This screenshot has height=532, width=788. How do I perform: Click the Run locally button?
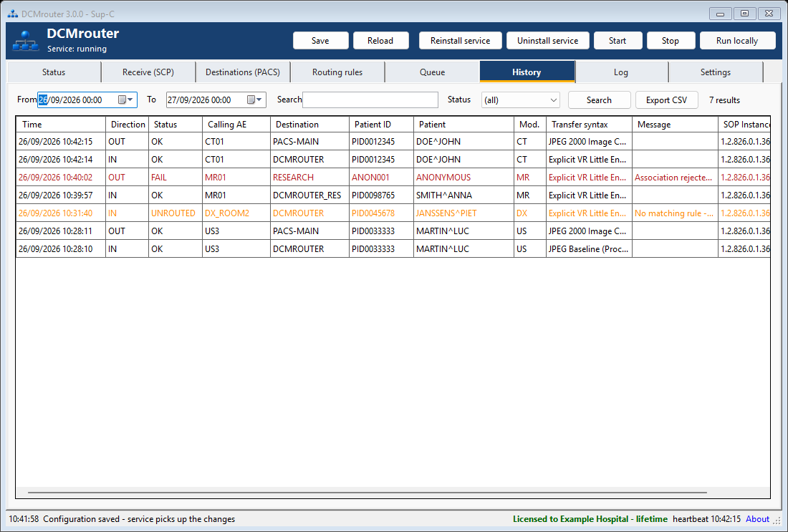(737, 41)
